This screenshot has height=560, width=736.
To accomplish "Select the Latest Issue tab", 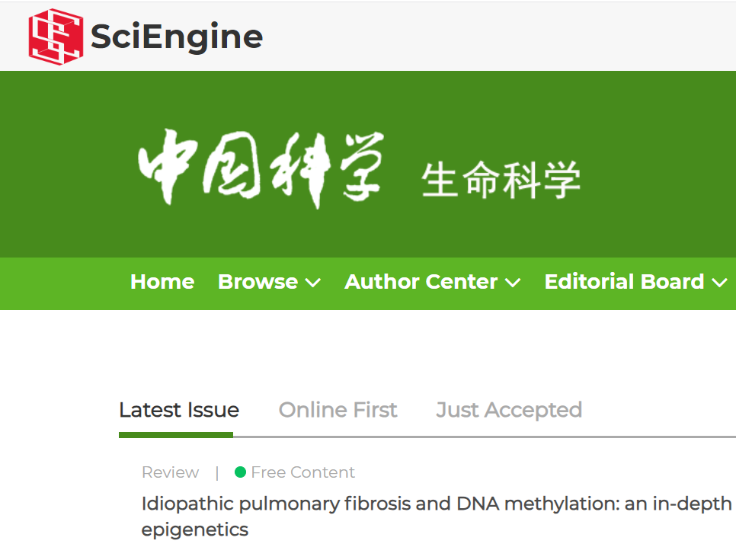I will (178, 410).
